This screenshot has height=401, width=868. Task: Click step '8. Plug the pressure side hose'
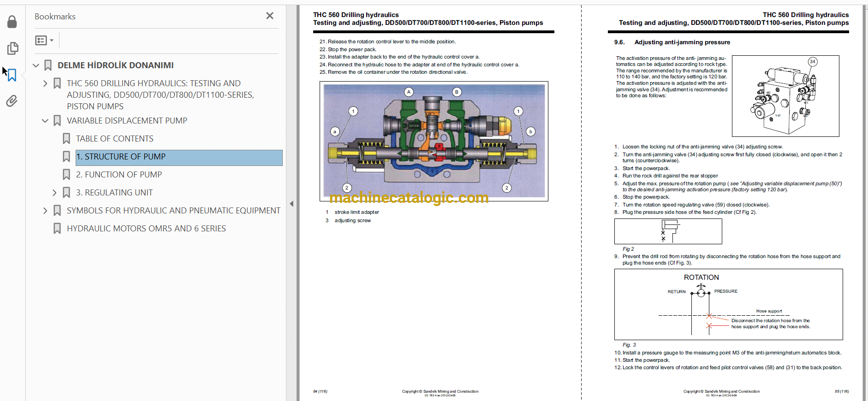tap(685, 212)
